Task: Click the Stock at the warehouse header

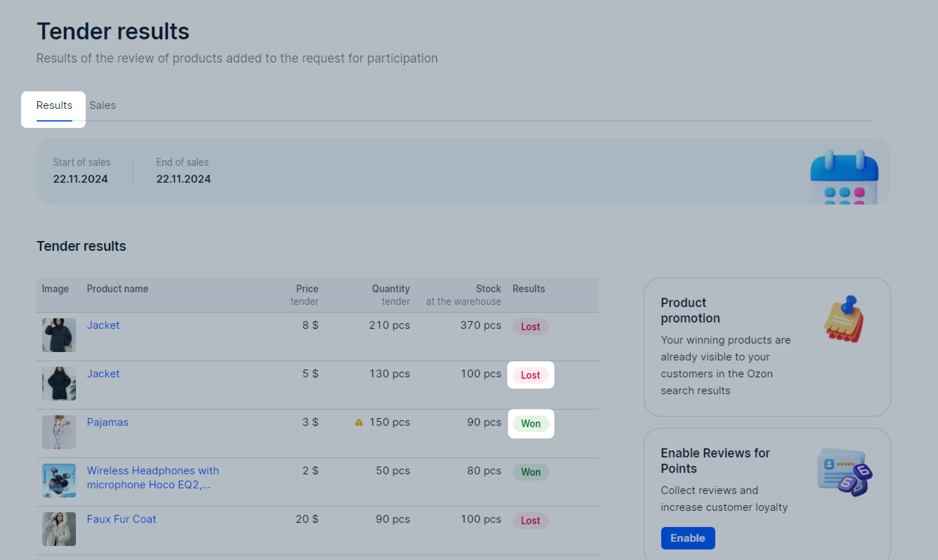Action: (464, 295)
